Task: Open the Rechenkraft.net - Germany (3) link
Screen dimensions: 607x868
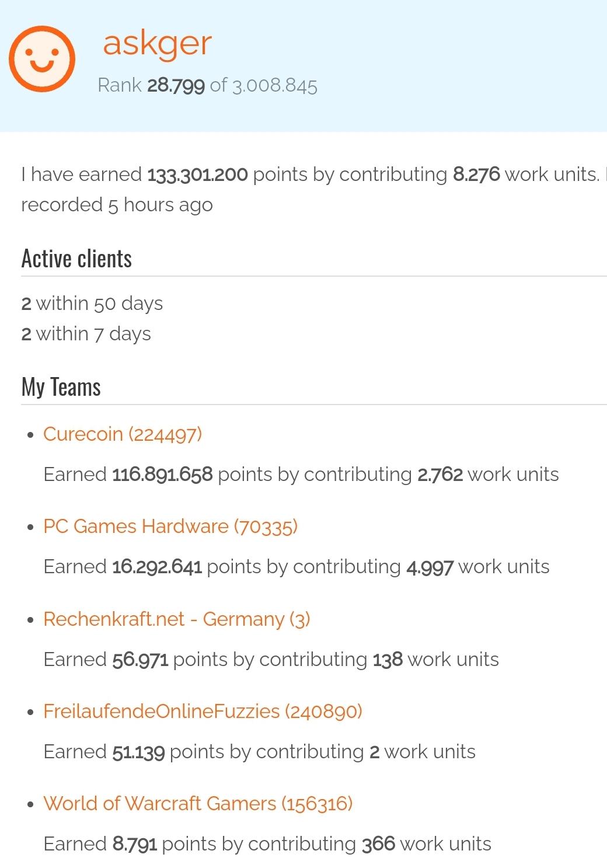Action: (x=176, y=619)
